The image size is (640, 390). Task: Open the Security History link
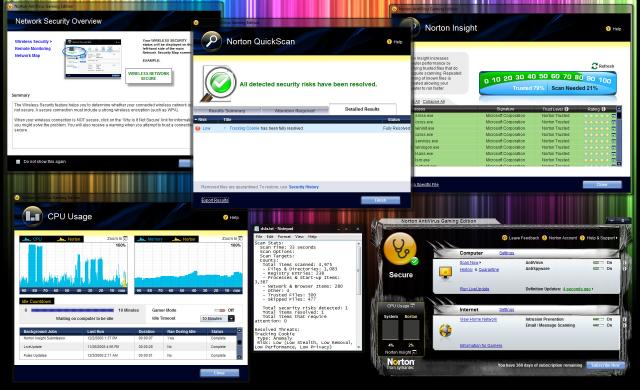(x=304, y=187)
